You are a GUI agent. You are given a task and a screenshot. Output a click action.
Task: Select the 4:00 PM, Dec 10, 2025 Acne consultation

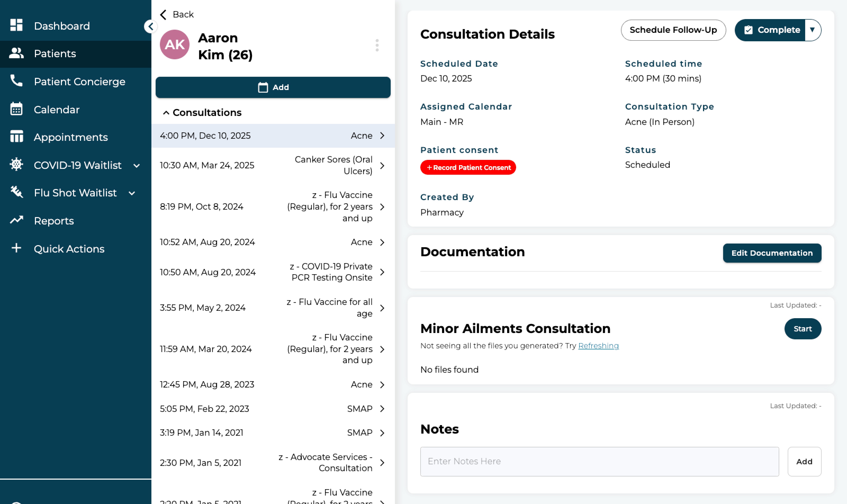point(273,136)
